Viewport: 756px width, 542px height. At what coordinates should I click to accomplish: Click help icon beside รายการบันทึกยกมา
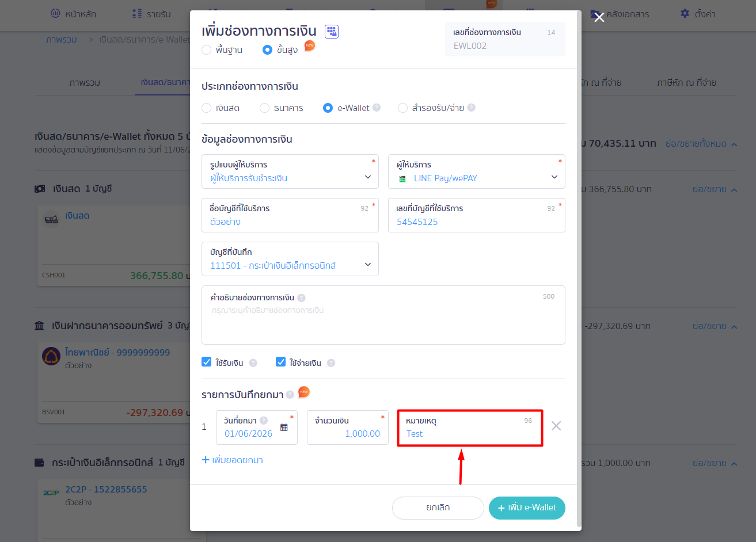click(x=290, y=395)
